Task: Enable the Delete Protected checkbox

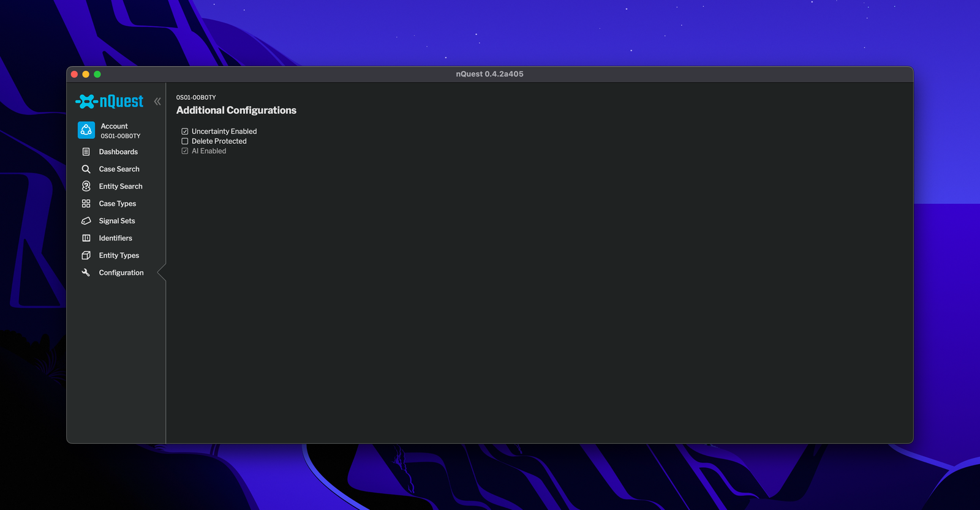Action: pos(185,141)
